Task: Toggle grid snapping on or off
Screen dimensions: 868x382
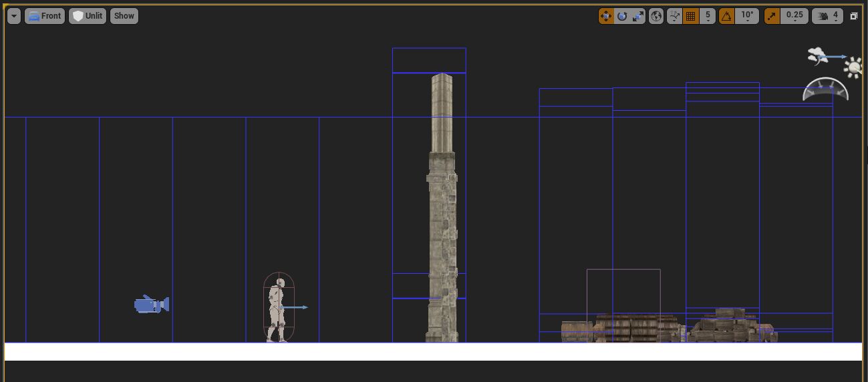Action: coord(691,16)
